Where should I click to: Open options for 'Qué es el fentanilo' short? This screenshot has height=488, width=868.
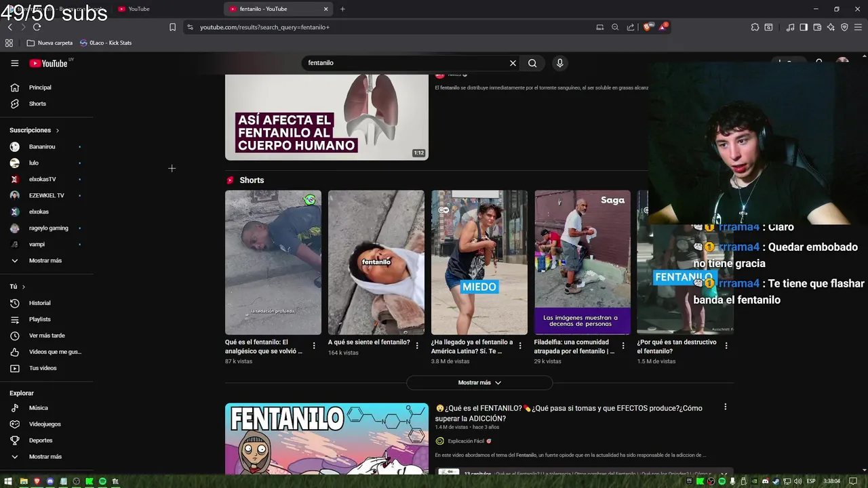(314, 346)
